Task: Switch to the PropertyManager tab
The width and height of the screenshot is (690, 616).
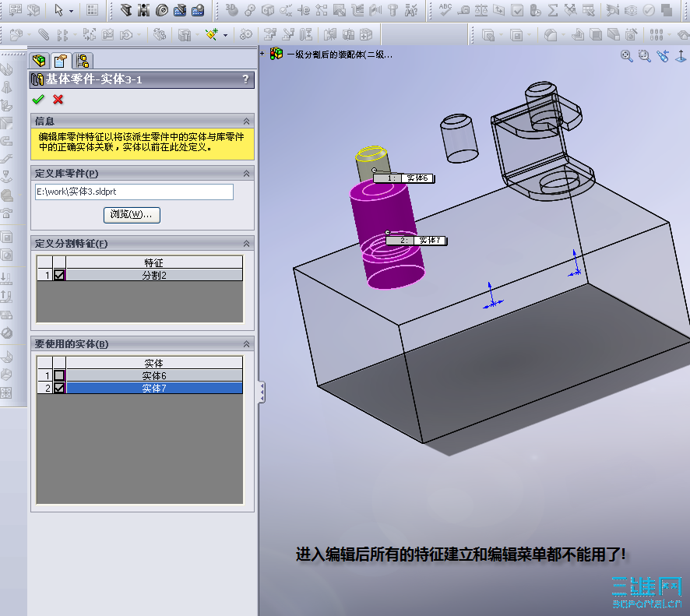Action: point(60,61)
